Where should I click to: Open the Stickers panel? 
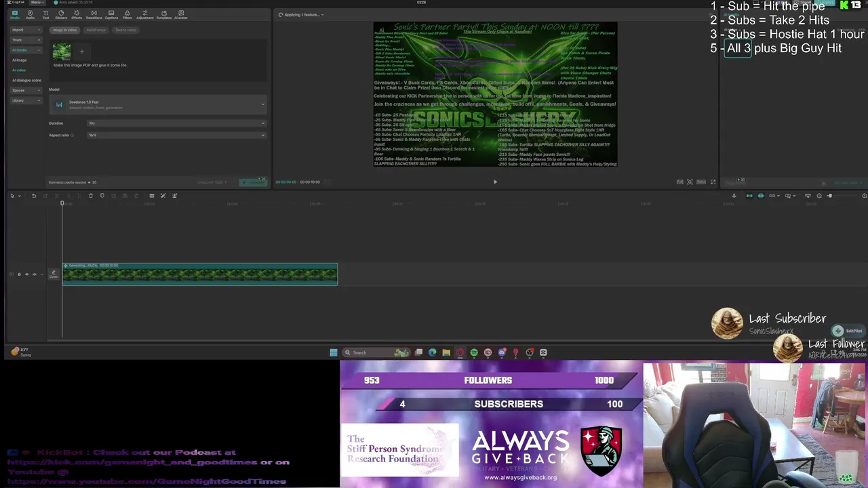click(61, 14)
